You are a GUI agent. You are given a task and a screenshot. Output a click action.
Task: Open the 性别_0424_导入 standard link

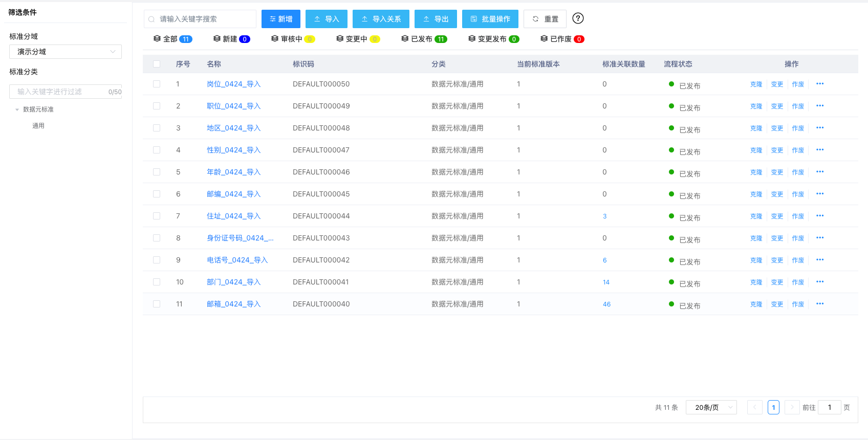[x=233, y=150]
